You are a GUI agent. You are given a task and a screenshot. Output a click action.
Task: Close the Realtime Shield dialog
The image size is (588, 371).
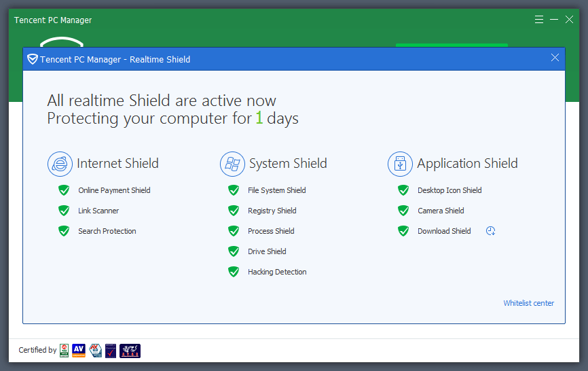(x=555, y=57)
